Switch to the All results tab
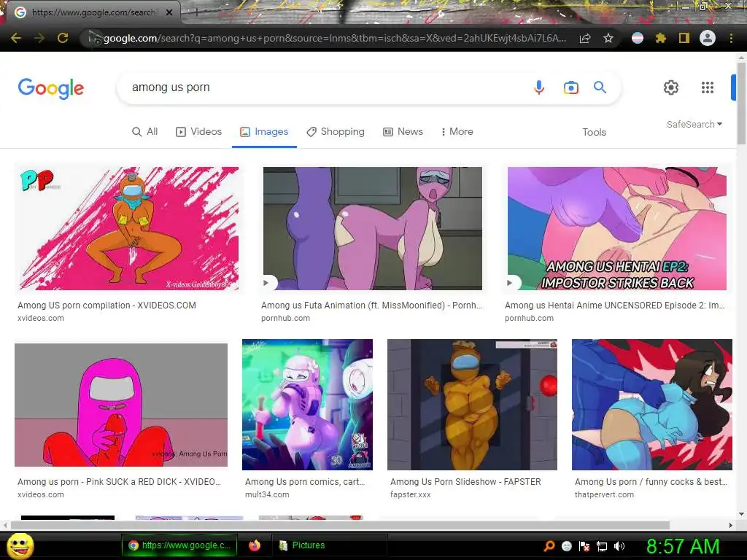Screen dimensions: 747x560 (x=145, y=131)
